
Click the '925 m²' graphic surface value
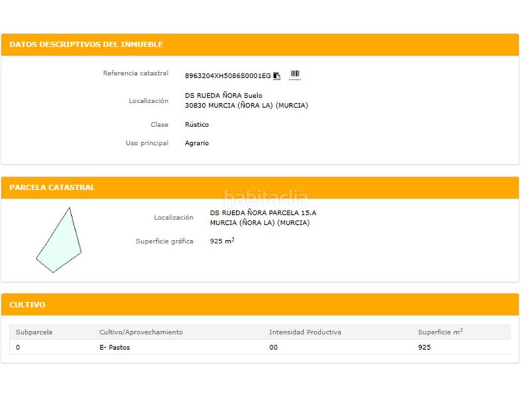(x=222, y=241)
